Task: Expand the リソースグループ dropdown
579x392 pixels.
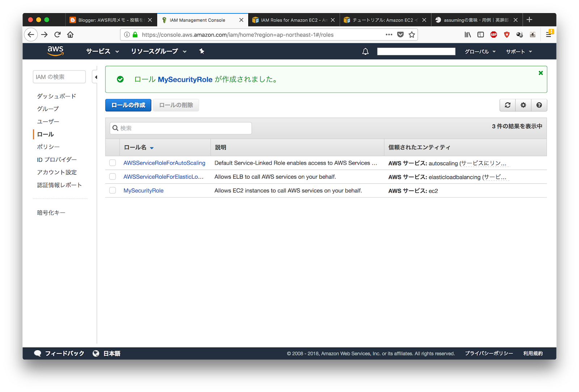Action: click(159, 51)
